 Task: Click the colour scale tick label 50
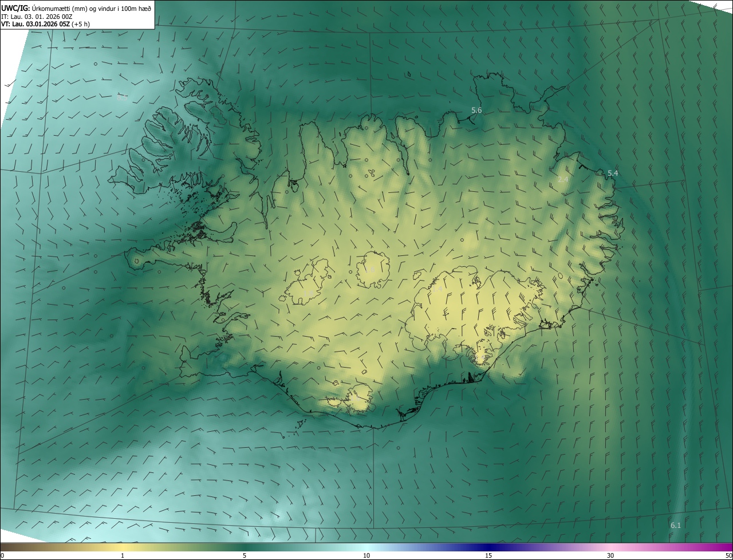click(x=728, y=556)
